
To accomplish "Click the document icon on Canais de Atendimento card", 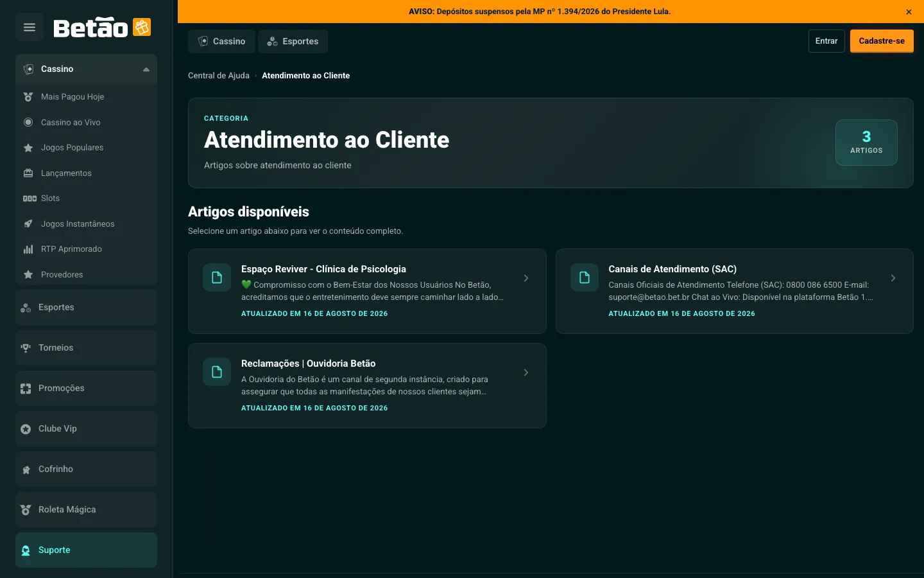I will [585, 277].
